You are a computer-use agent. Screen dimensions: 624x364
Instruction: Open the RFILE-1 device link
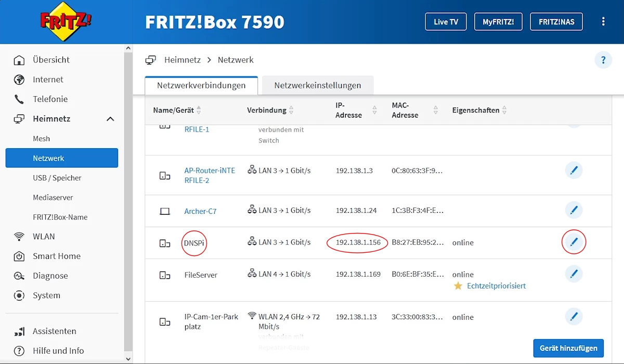197,129
